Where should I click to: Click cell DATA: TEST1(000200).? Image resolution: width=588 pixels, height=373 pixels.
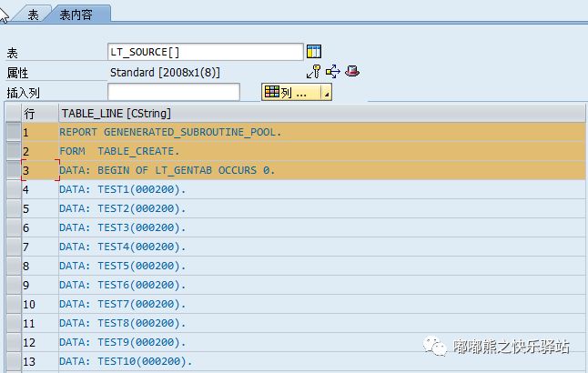coord(321,189)
